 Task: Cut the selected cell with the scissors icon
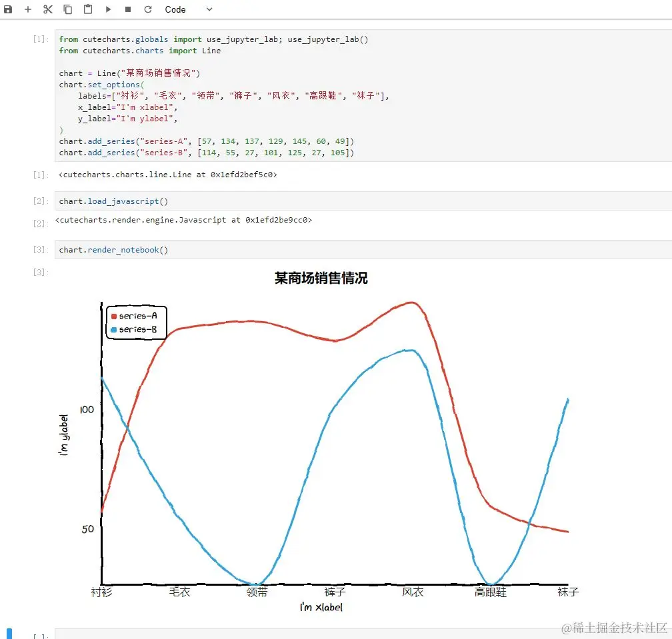pyautogui.click(x=47, y=9)
